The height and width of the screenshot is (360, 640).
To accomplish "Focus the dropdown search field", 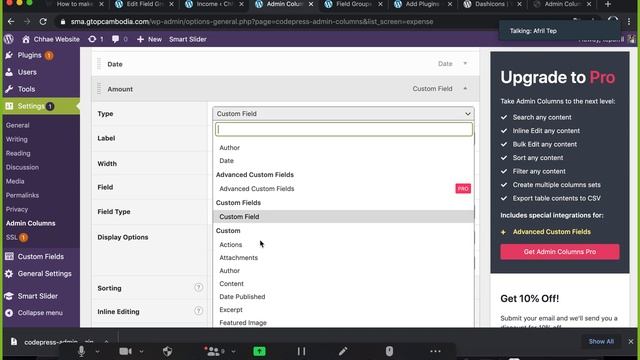I will [x=344, y=129].
